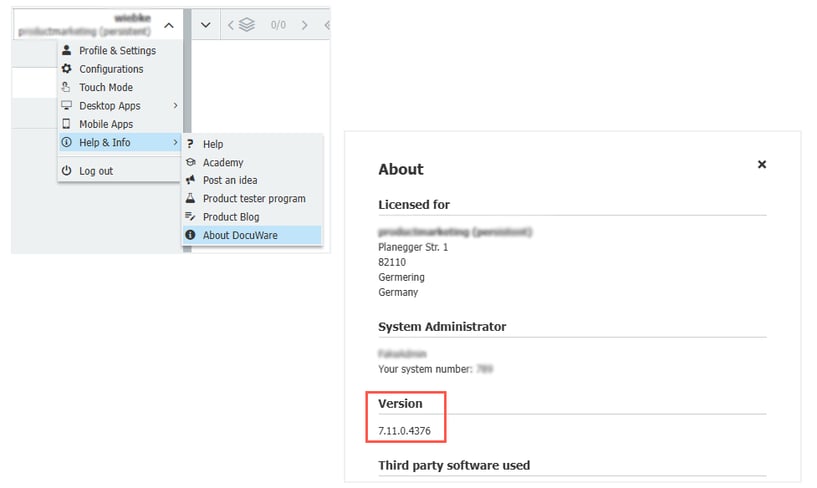Screen dimensions: 817x488
Task: Open the dropdown arrow beside user menu
Action: (x=205, y=25)
